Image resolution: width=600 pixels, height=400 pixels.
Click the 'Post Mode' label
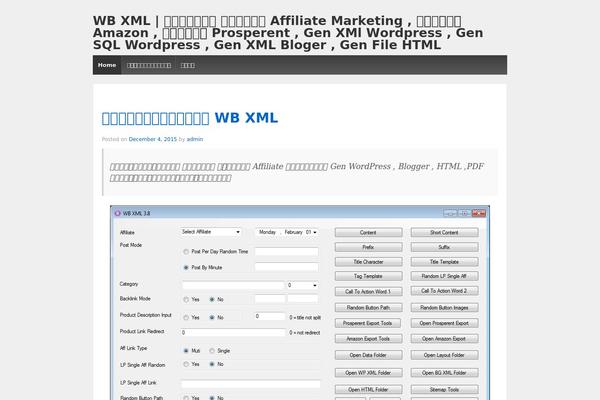point(131,245)
